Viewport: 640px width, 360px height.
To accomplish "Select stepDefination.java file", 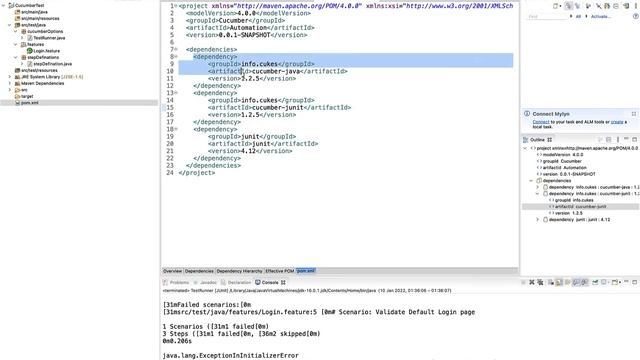I will point(52,64).
